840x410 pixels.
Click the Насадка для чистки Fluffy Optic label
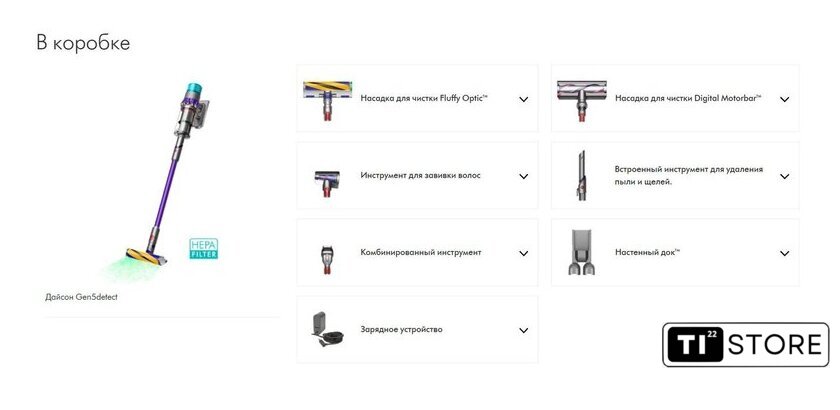click(424, 99)
